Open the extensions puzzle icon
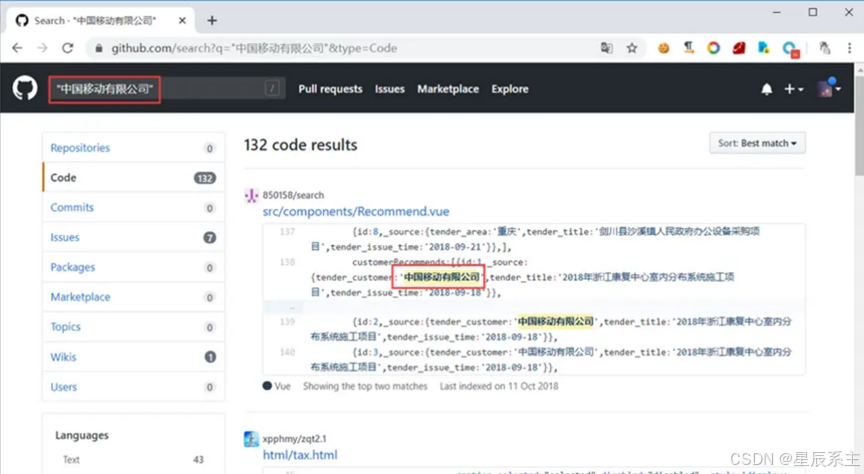 [x=824, y=48]
